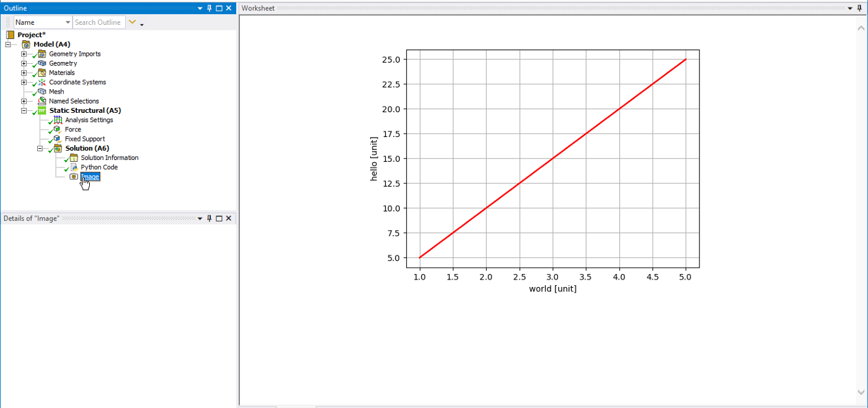Select the Fixed Support label
Image resolution: width=868 pixels, height=408 pixels.
(85, 139)
